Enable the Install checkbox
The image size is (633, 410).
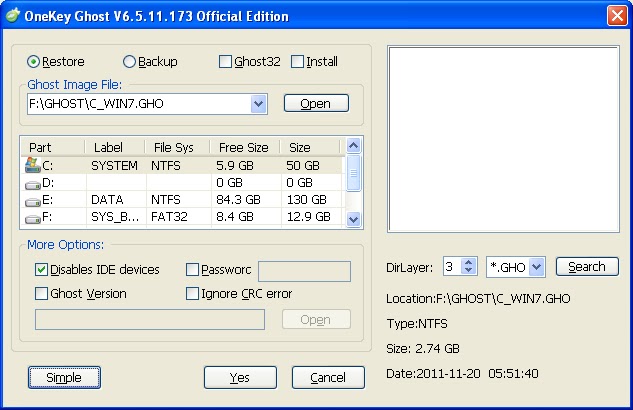(297, 62)
